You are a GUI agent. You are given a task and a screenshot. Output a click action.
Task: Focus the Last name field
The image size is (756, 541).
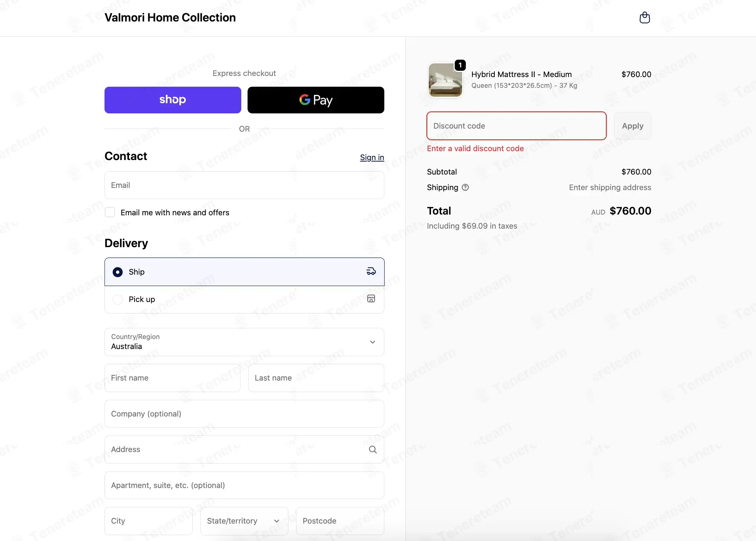(316, 378)
